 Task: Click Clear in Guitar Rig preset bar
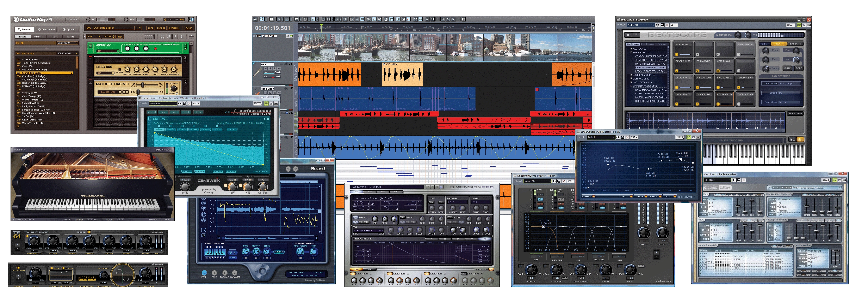189,28
